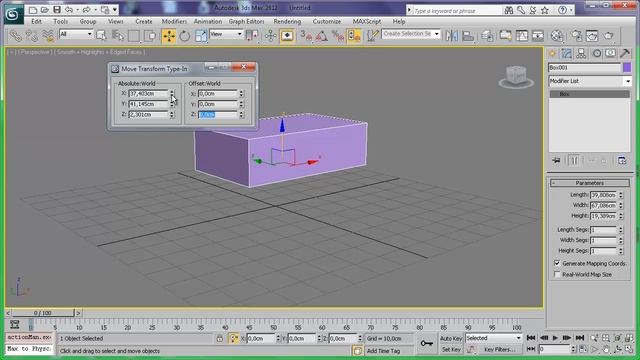The width and height of the screenshot is (640, 360).
Task: Click the Box001 object name field
Action: point(584,68)
